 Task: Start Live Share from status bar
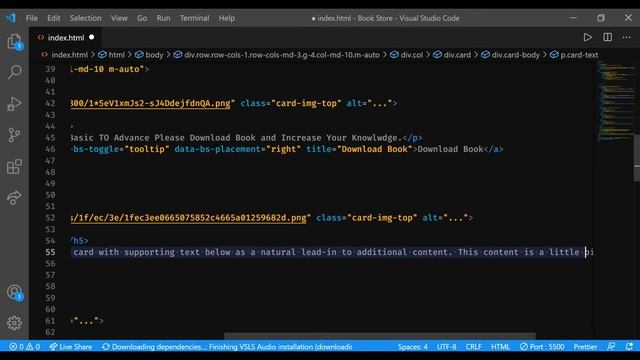tap(71, 347)
